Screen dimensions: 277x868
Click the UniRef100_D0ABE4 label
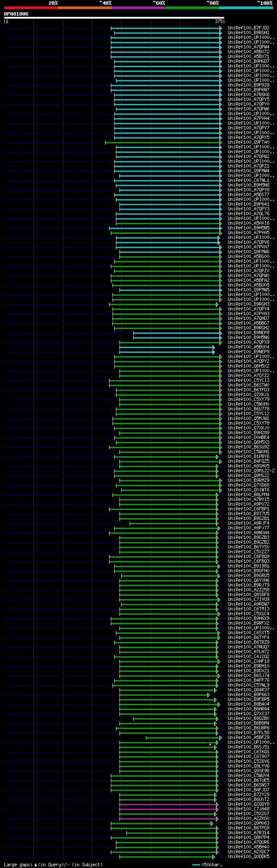(x=248, y=437)
